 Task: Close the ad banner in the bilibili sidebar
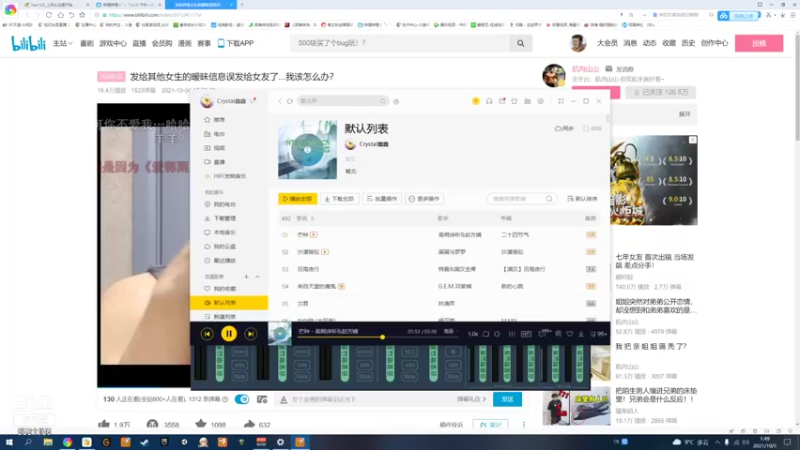pyautogui.click(x=692, y=140)
